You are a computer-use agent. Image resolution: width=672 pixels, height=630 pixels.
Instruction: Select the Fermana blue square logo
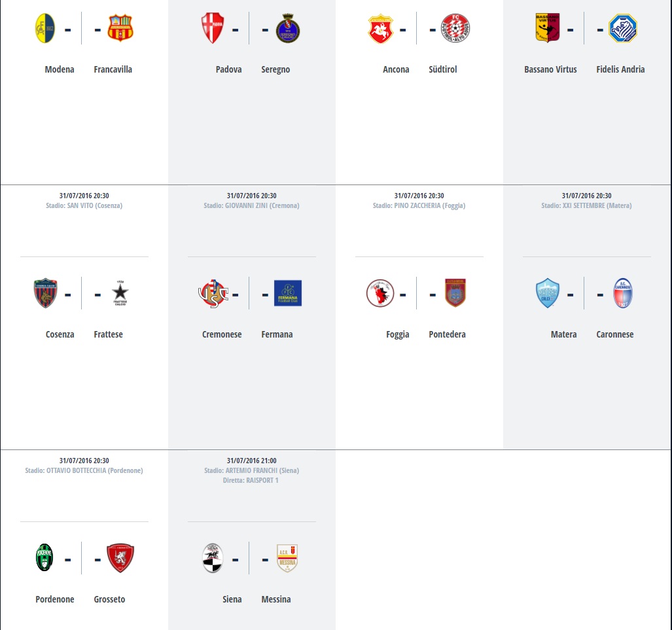click(288, 293)
